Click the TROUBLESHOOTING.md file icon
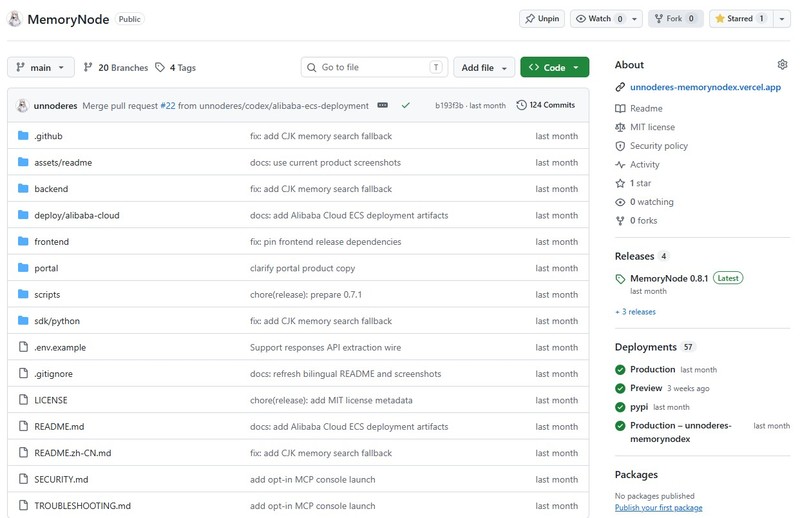 tap(23, 505)
